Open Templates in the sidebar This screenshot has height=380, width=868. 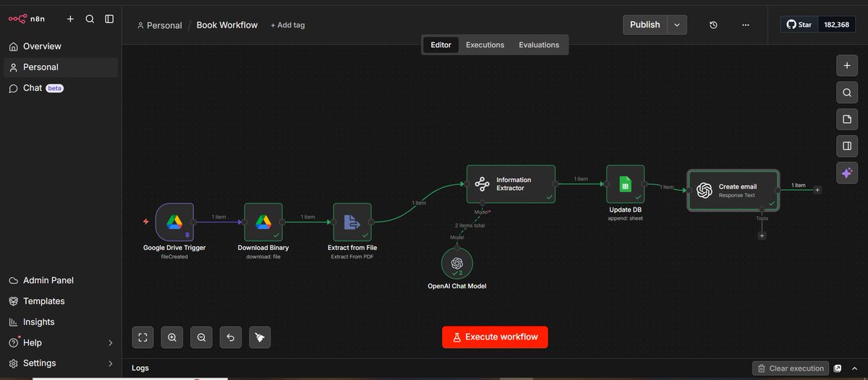click(x=61, y=301)
